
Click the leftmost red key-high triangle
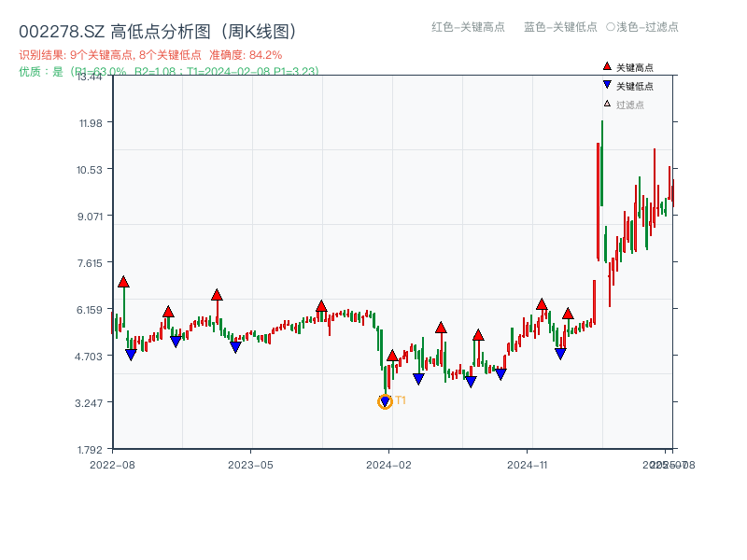(123, 282)
